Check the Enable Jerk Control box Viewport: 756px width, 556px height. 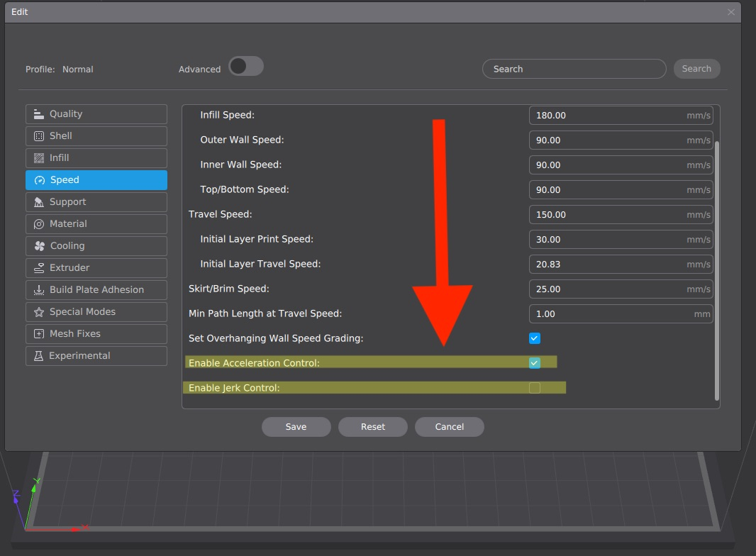point(535,388)
